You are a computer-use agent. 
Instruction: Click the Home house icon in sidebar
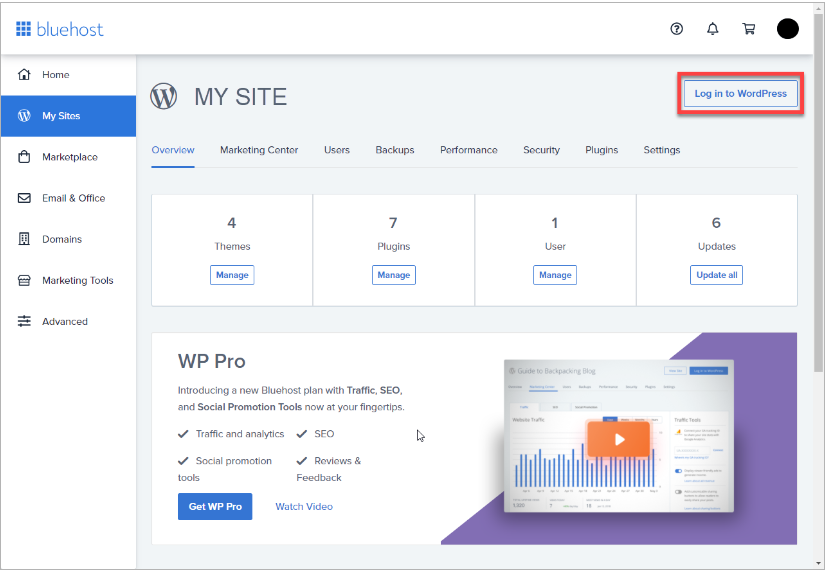(x=24, y=75)
